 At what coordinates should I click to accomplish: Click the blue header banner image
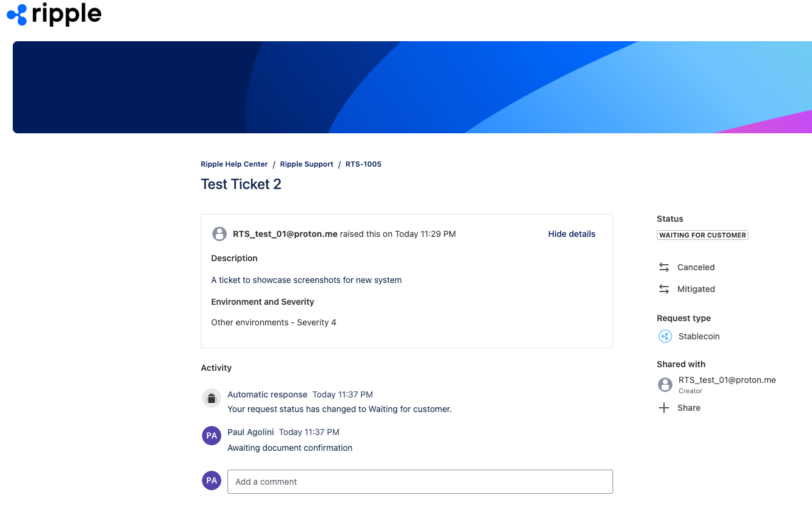pos(412,87)
